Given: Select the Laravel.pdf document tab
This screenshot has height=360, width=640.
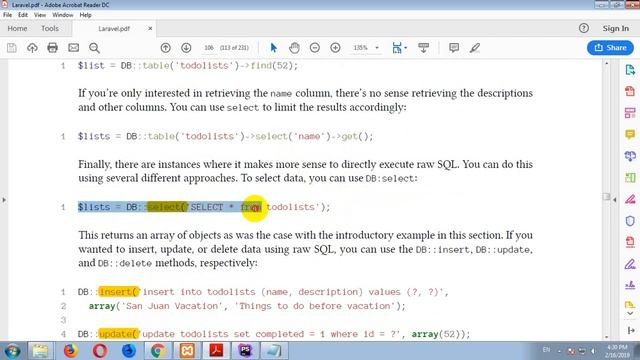Looking at the screenshot, I should pos(114,29).
